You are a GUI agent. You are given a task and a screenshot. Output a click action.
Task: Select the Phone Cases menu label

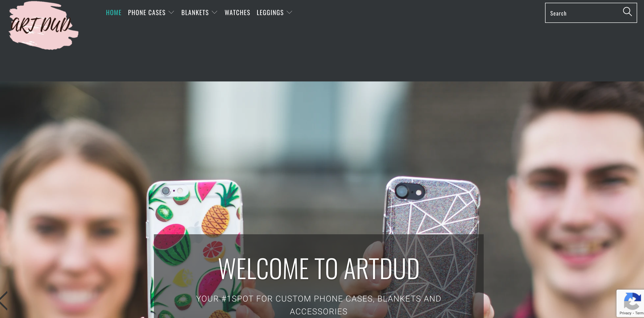147,13
